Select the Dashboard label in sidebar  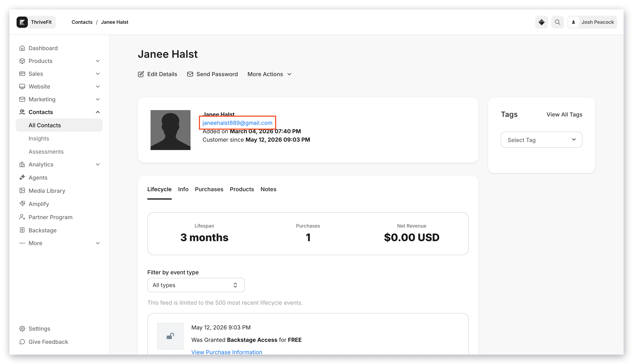43,48
